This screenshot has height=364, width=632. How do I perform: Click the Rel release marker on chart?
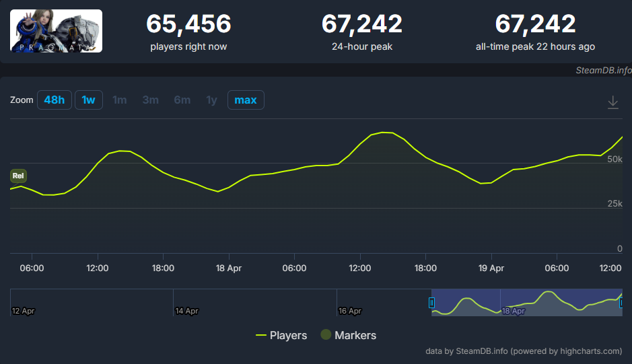(18, 176)
